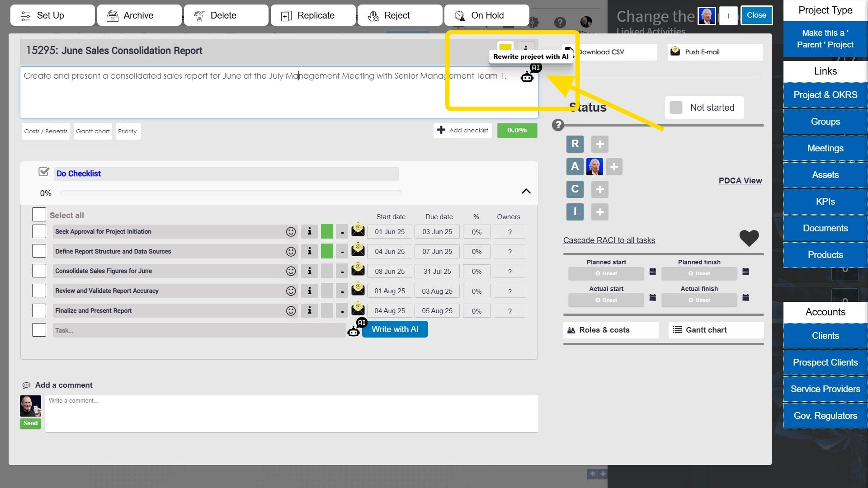Open the Gantt chart tab

pos(93,131)
